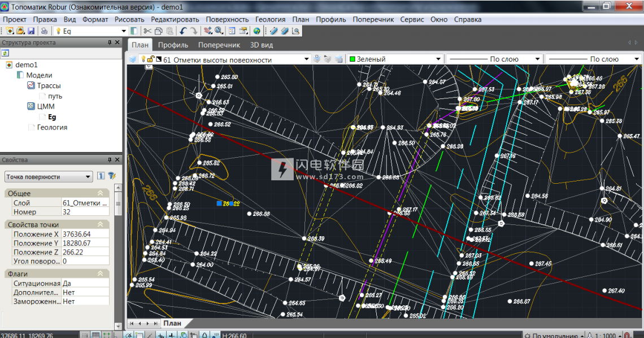Click the open project folder icon
This screenshot has height=338, width=644.
[20, 31]
